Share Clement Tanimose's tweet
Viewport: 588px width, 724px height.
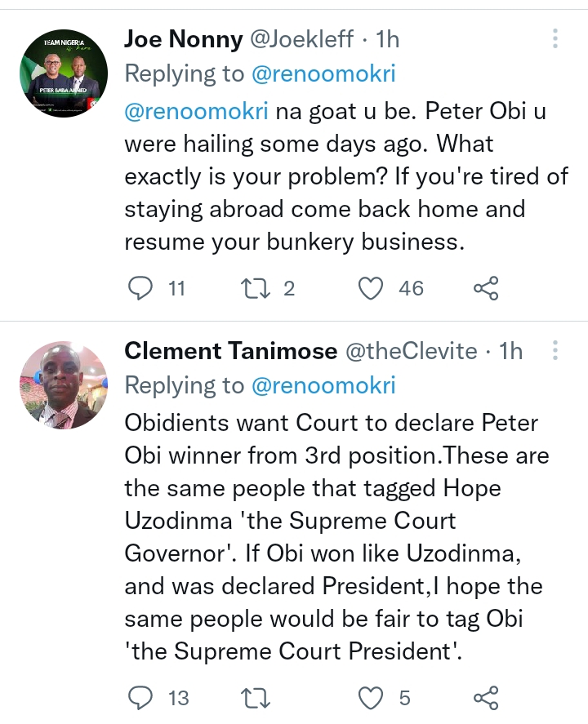pyautogui.click(x=486, y=698)
